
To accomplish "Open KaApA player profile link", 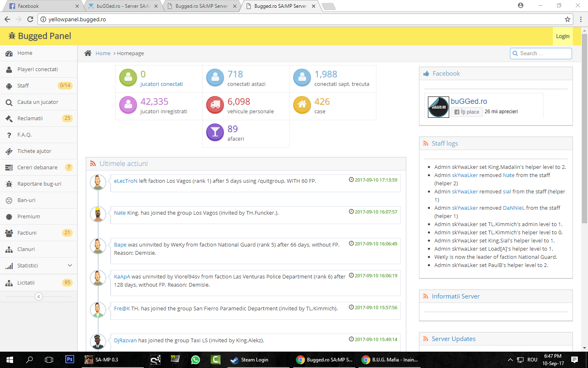I will point(122,277).
